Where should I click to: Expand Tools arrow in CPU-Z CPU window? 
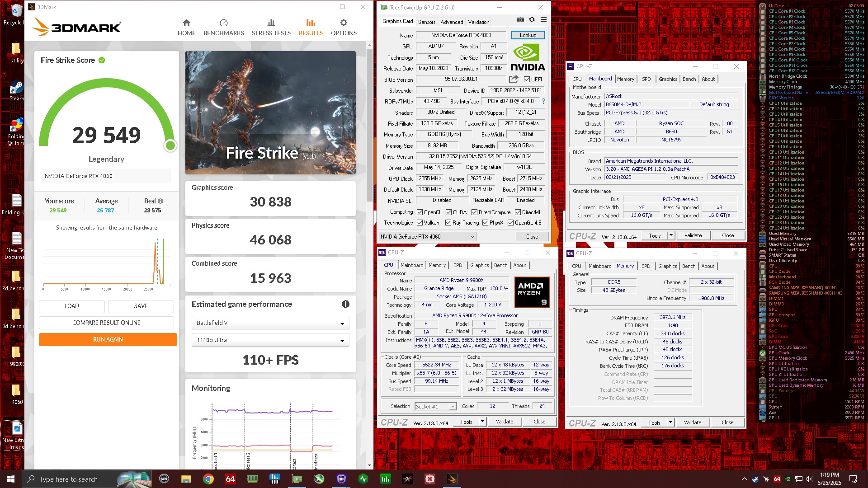[482, 422]
